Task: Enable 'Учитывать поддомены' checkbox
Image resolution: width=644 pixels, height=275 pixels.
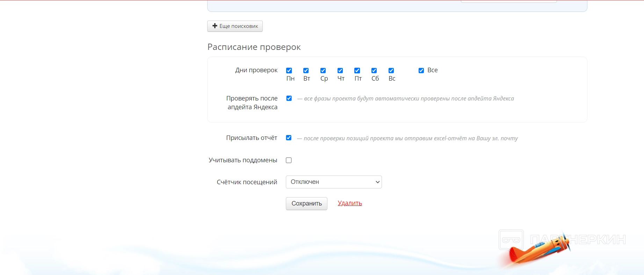Action: click(289, 160)
